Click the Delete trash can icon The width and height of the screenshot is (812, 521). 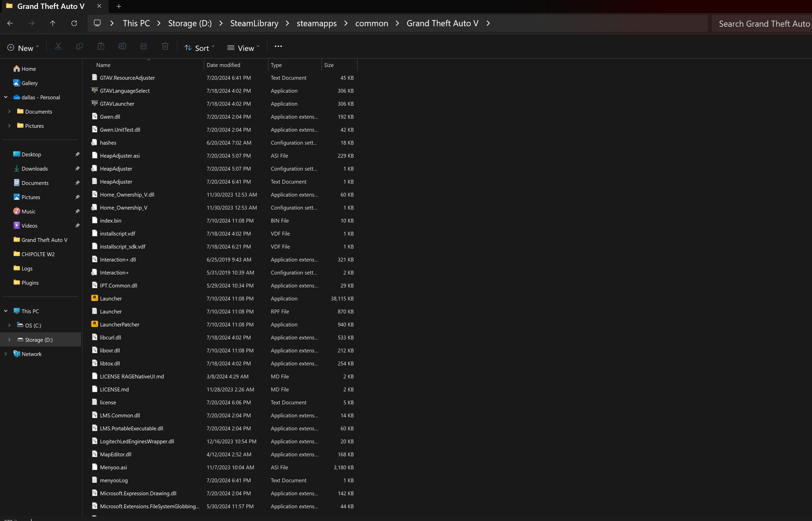point(165,46)
